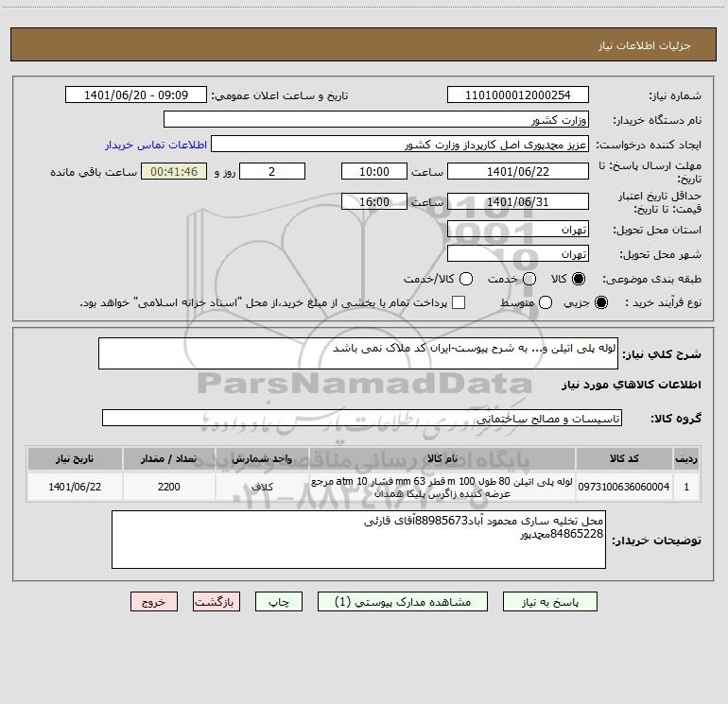Open the اطلاعات تماس خریدار link
Viewport: 728px width, 704px height.
156,145
